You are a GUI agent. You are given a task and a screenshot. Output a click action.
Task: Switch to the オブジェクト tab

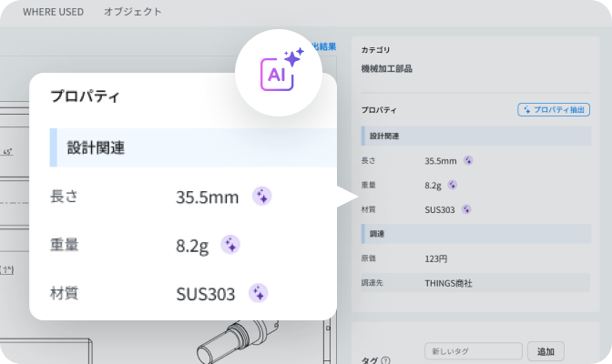[x=133, y=12]
